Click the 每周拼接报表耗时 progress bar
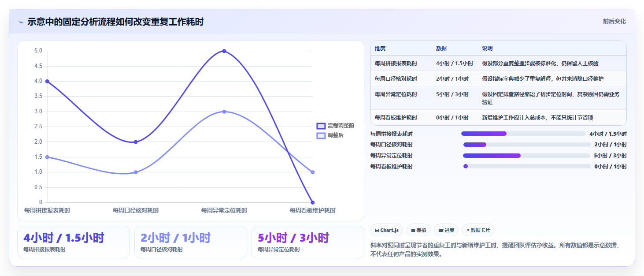644x276 pixels. (523, 134)
